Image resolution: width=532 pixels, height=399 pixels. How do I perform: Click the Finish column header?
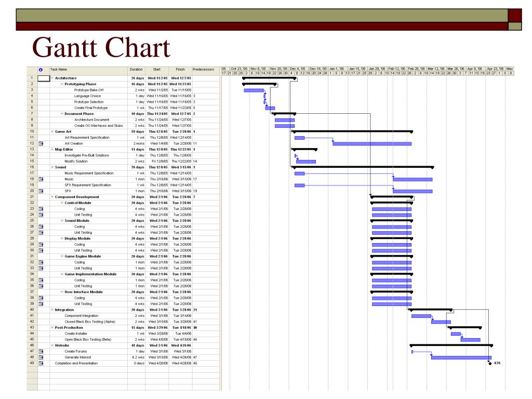tap(180, 71)
